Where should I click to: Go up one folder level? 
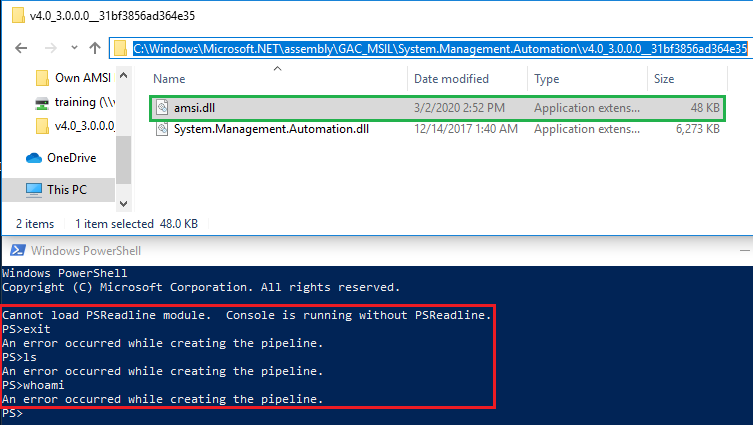(x=94, y=48)
